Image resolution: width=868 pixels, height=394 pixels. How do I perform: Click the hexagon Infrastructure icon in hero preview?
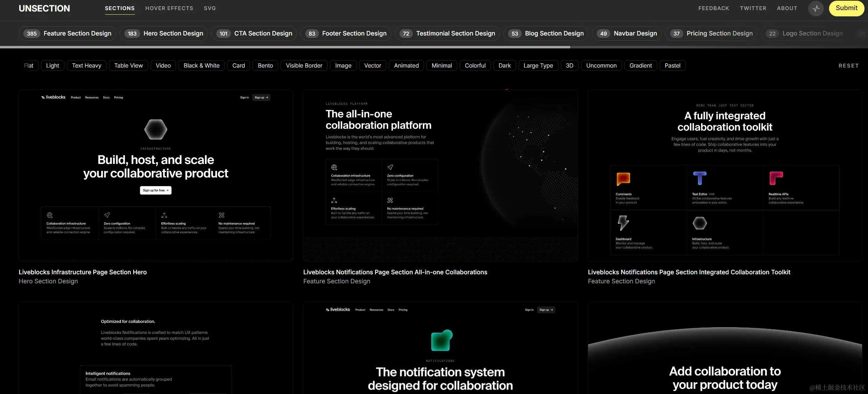coord(155,129)
